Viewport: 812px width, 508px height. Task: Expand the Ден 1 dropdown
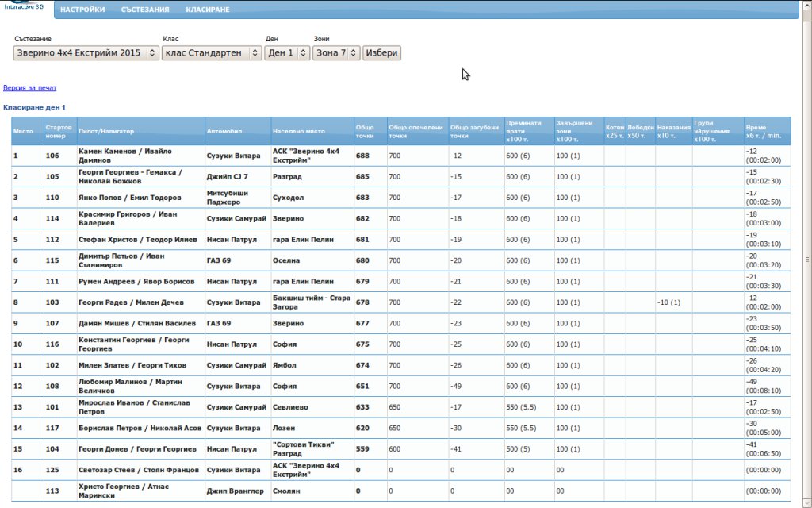tap(287, 53)
